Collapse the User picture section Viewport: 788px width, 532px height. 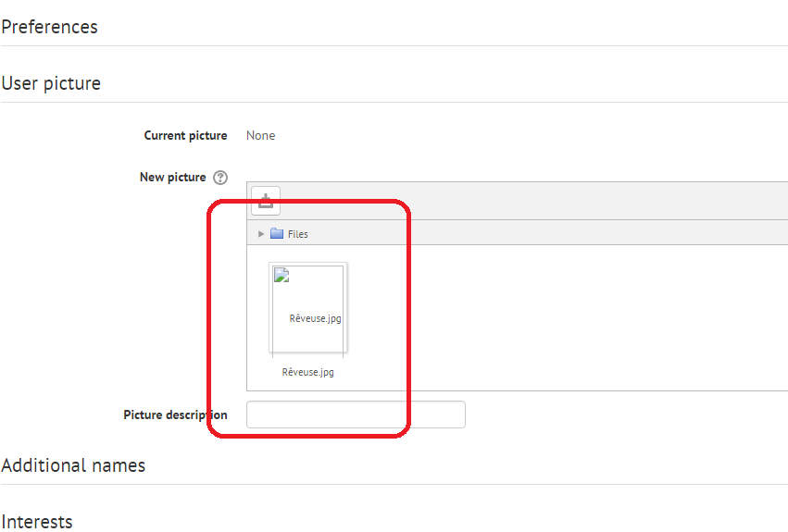point(51,83)
